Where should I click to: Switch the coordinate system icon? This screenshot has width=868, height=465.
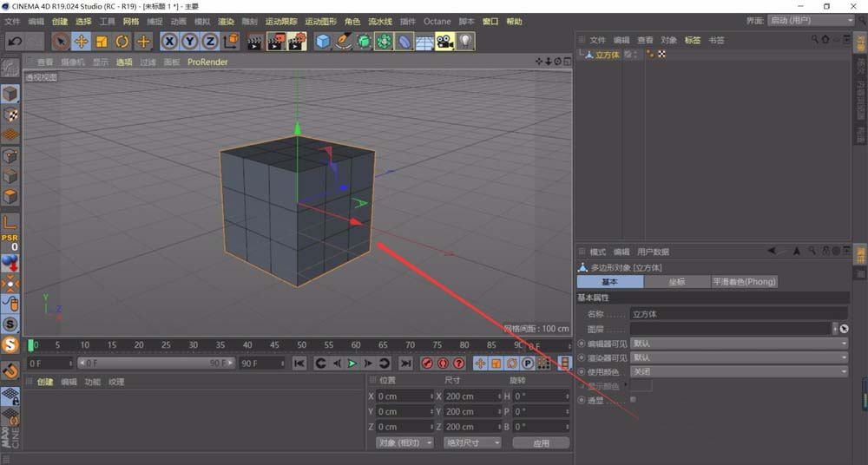232,42
